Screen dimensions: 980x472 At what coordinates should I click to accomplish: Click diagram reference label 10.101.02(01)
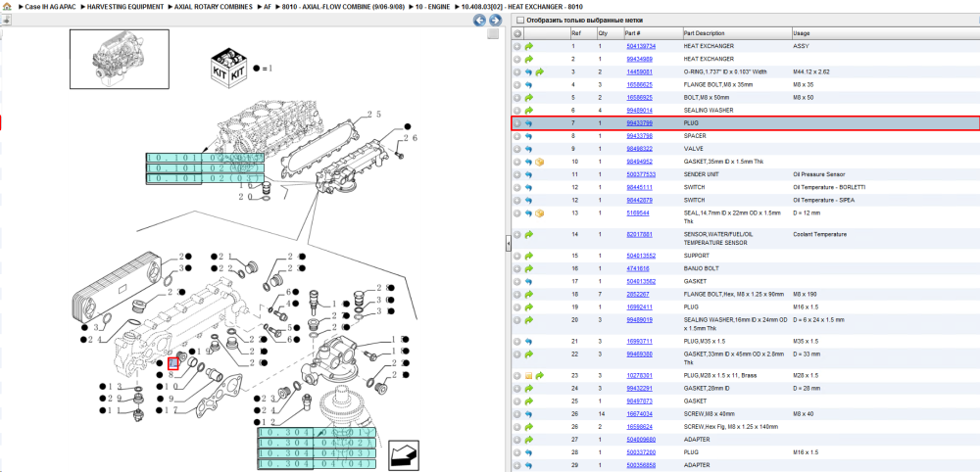(x=205, y=158)
